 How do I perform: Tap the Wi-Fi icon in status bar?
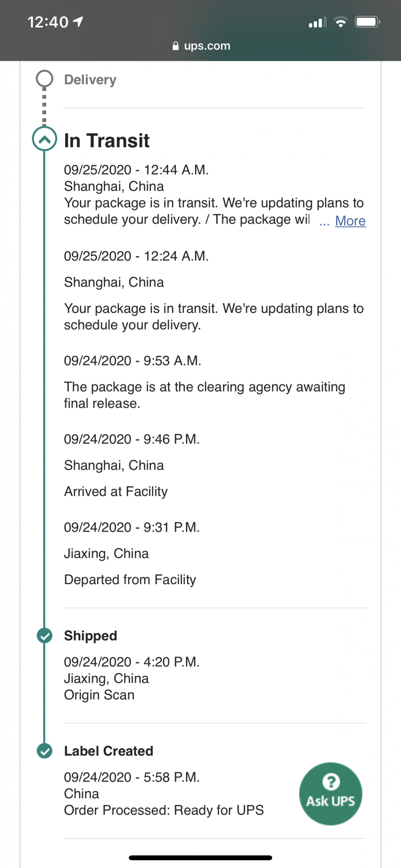click(341, 22)
